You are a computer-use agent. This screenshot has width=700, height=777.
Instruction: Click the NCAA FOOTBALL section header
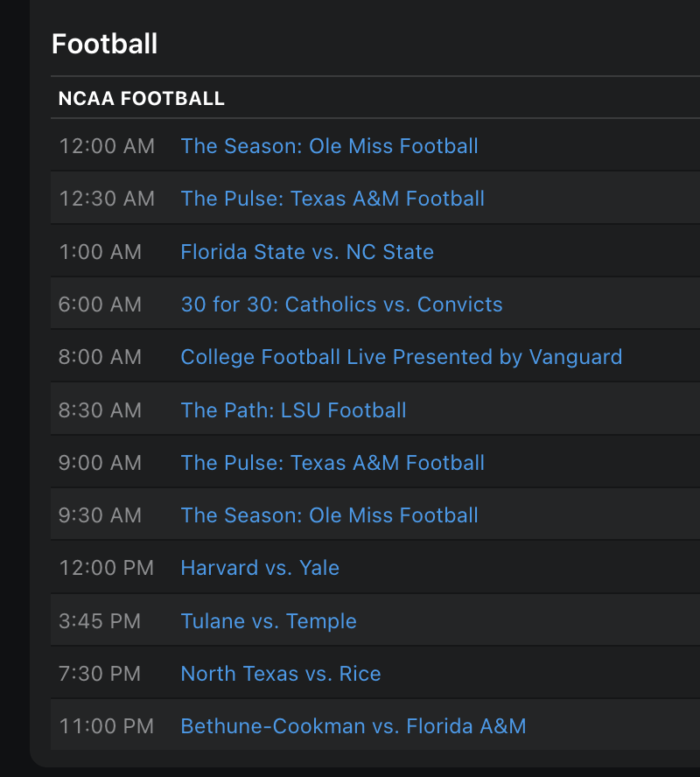pos(142,99)
